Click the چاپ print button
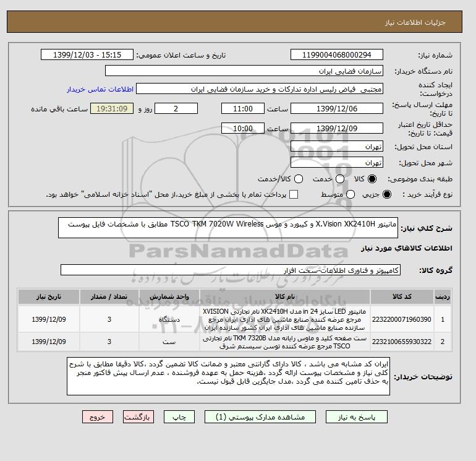 [179, 417]
